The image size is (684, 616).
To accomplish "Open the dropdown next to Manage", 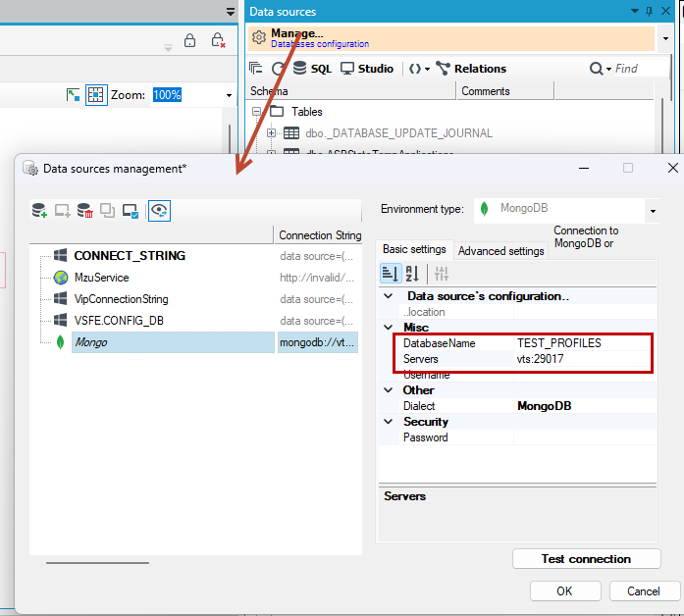I will pyautogui.click(x=665, y=38).
